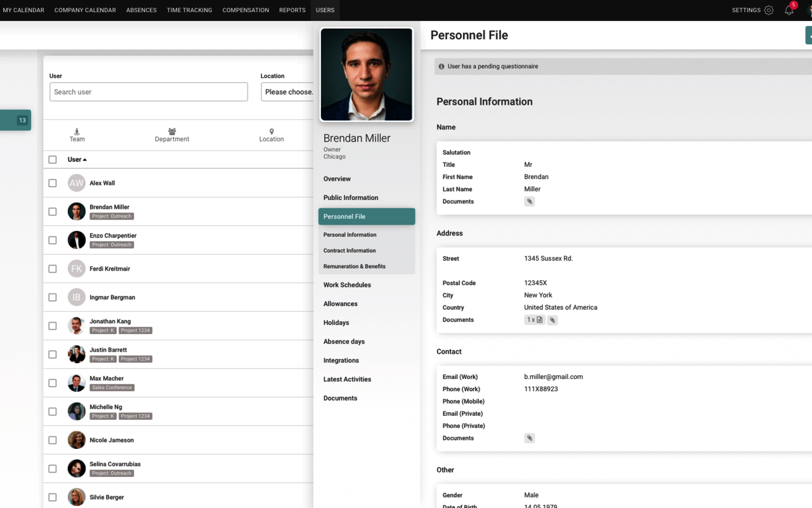Toggle the select-all users checkbox
The height and width of the screenshot is (508, 812).
pyautogui.click(x=53, y=159)
